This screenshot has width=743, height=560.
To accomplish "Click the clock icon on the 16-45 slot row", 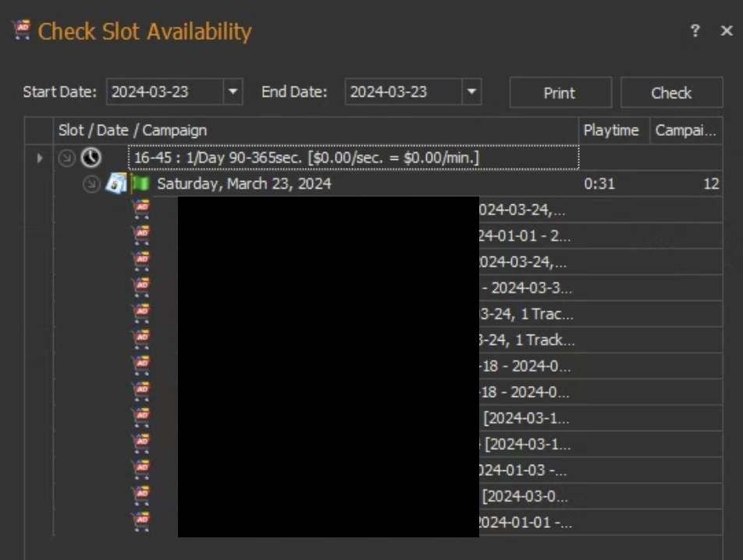I will coord(92,158).
